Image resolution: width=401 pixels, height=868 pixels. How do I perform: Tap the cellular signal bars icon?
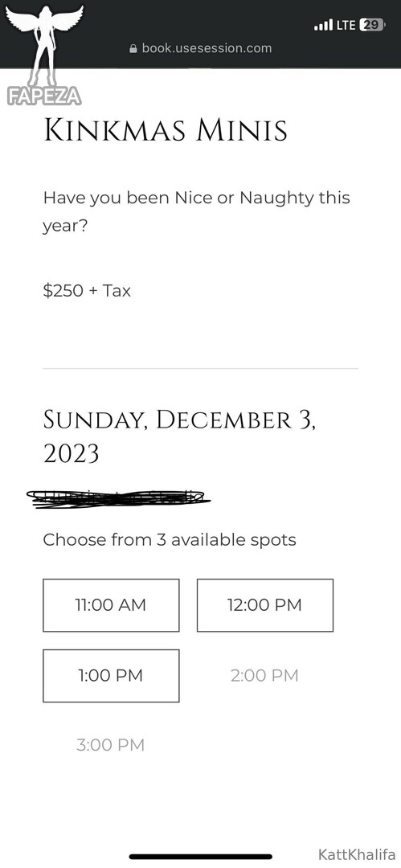click(323, 25)
